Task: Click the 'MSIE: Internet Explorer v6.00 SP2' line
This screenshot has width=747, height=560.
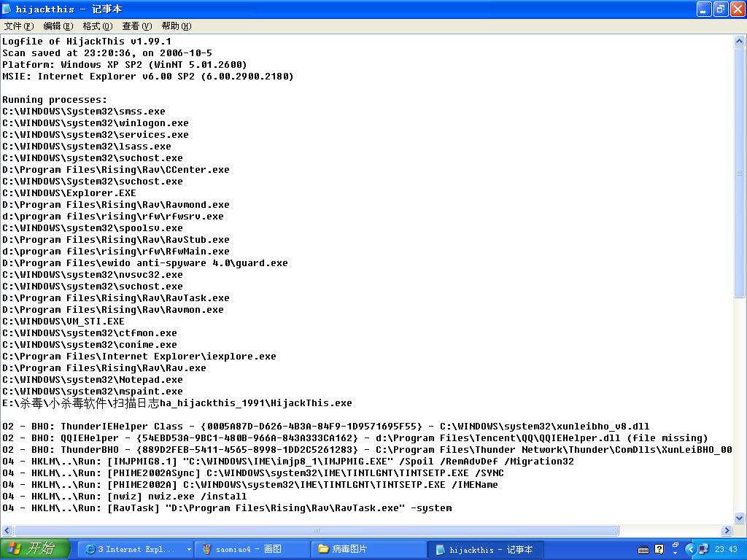Action: point(147,76)
